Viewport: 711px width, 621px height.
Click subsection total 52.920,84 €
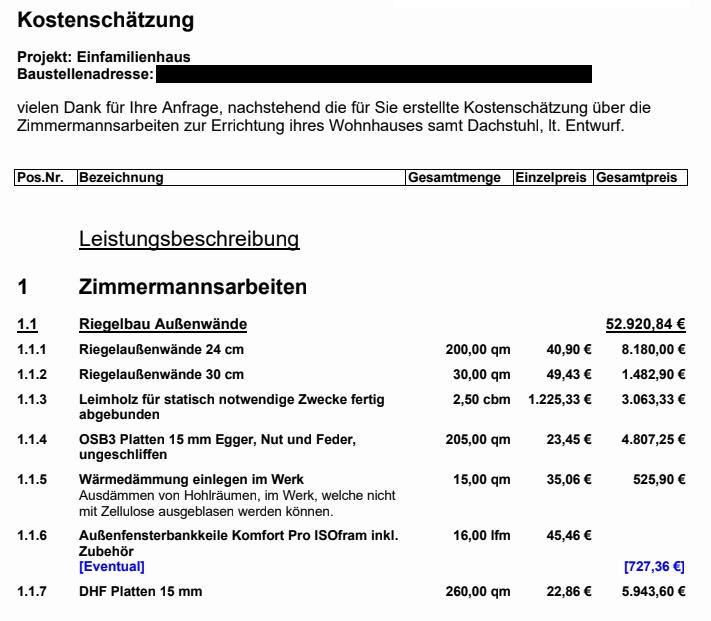(x=646, y=324)
